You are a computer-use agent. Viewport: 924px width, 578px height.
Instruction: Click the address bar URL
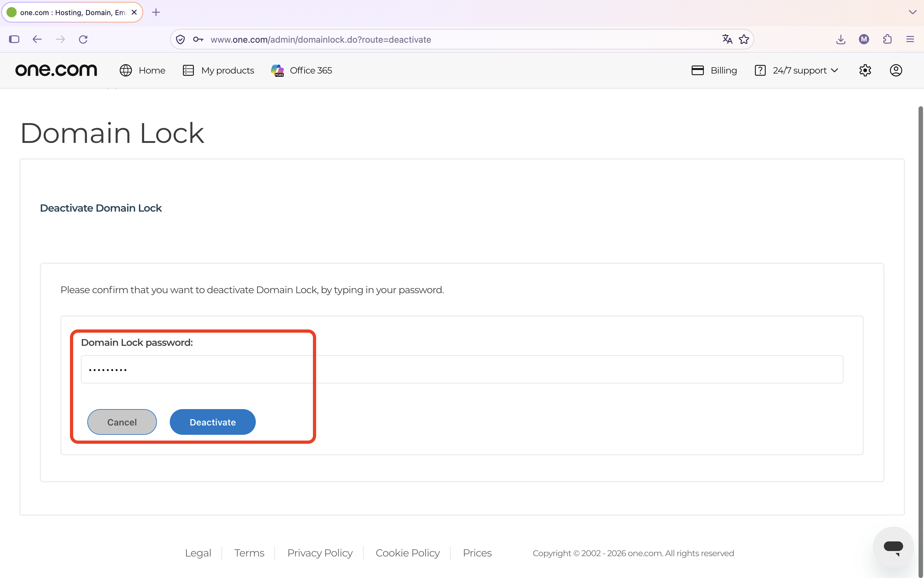coord(321,39)
